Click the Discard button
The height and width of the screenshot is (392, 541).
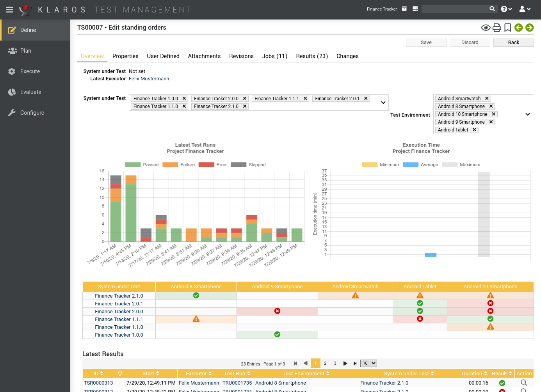click(x=470, y=43)
